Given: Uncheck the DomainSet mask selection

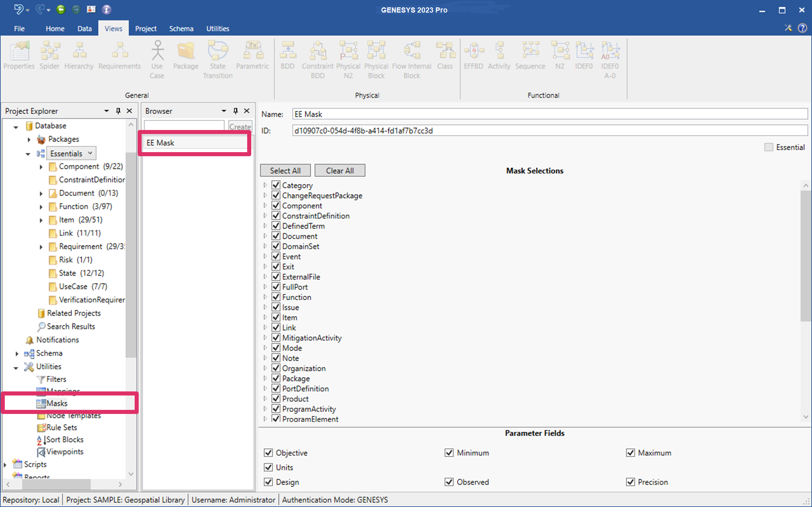Looking at the screenshot, I should 276,246.
